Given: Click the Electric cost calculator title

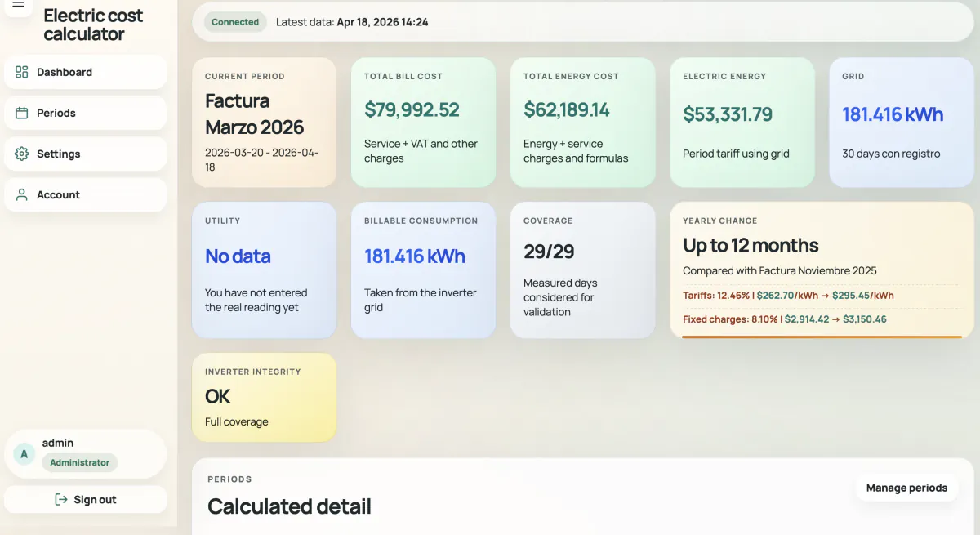Looking at the screenshot, I should tap(93, 25).
